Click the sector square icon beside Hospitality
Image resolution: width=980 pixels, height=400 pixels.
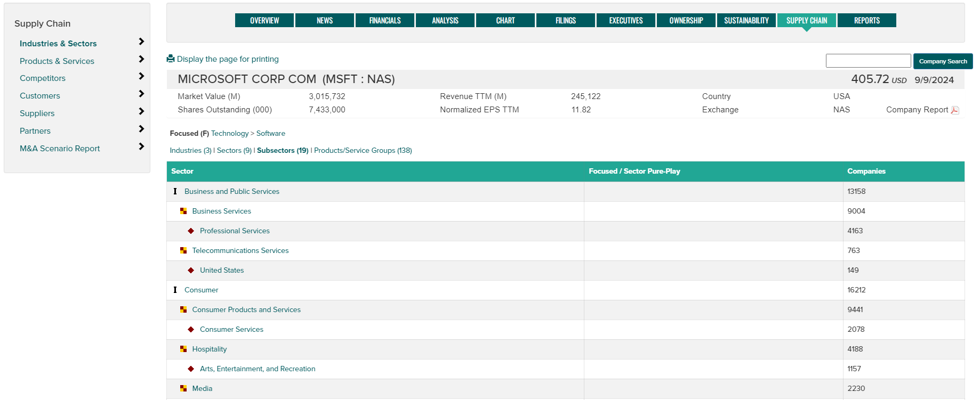tap(183, 349)
